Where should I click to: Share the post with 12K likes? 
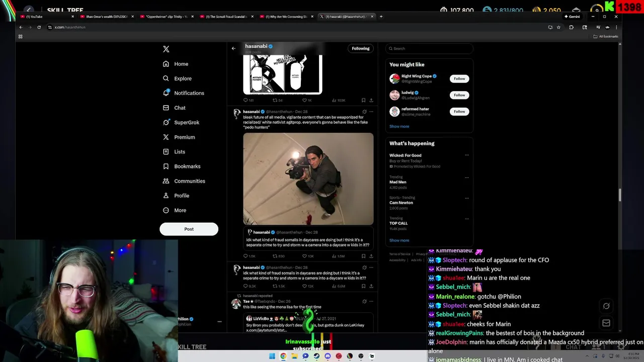[371, 286]
